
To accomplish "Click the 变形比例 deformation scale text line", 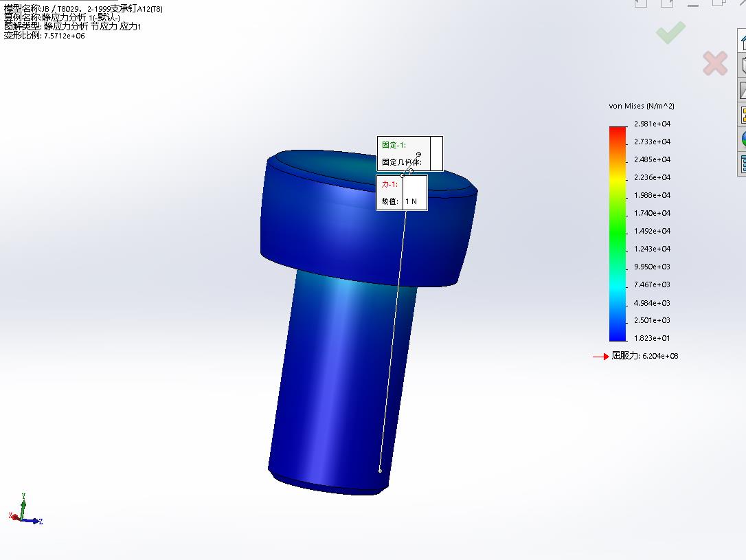I will [44, 36].
